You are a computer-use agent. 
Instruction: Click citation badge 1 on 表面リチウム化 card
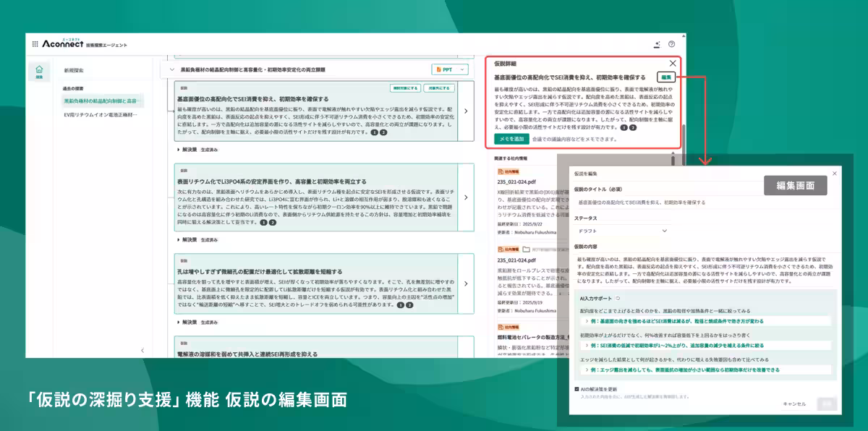pos(264,223)
